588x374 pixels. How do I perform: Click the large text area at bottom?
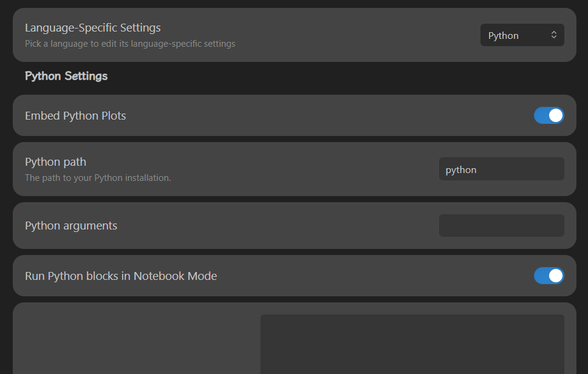pyautogui.click(x=412, y=344)
